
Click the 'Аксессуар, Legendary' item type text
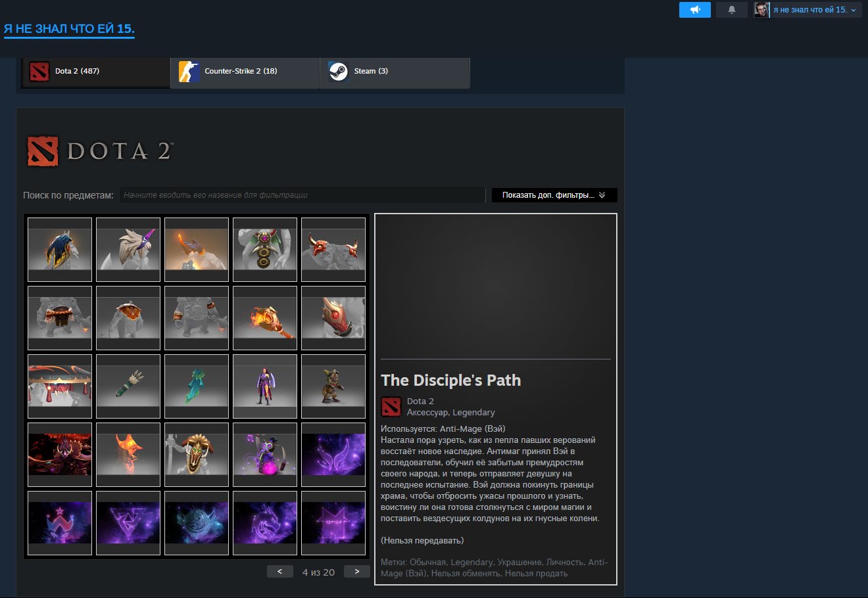pyautogui.click(x=451, y=413)
